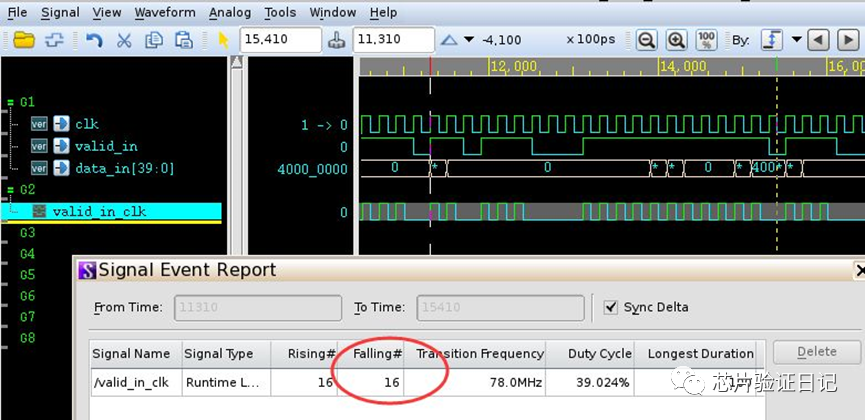Image resolution: width=865 pixels, height=420 pixels.
Task: Open the search By dropdown arrow
Action: tap(796, 39)
